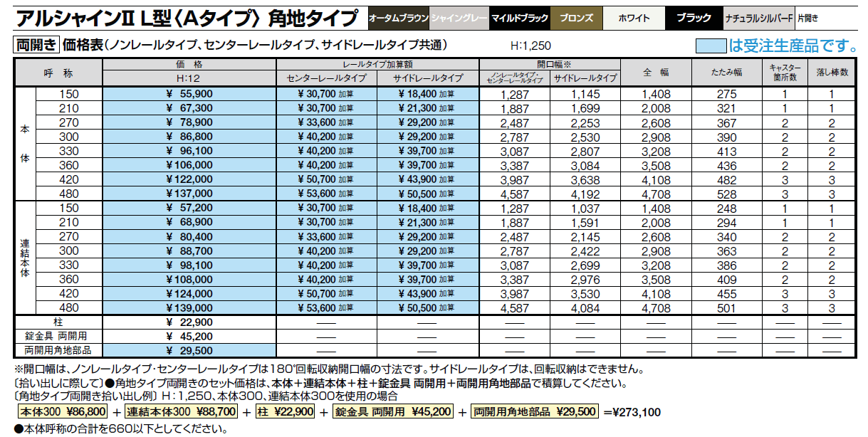The height and width of the screenshot is (437, 868).
Task: Click the blue 受注生産品 legend swatch
Action: point(711,45)
